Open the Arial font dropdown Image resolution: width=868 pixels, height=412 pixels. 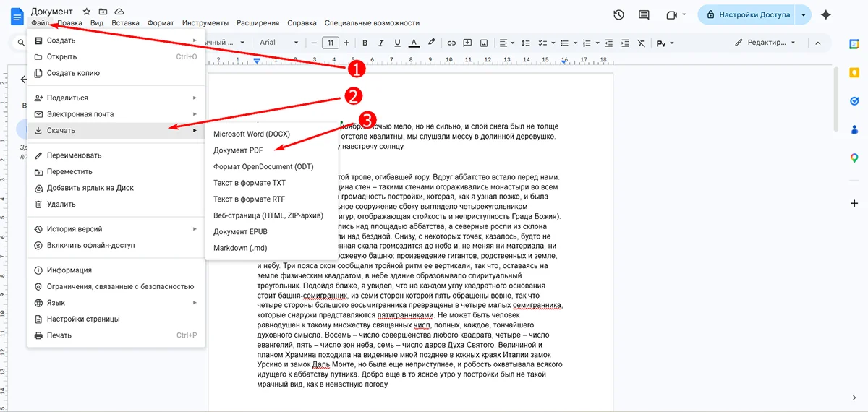279,43
